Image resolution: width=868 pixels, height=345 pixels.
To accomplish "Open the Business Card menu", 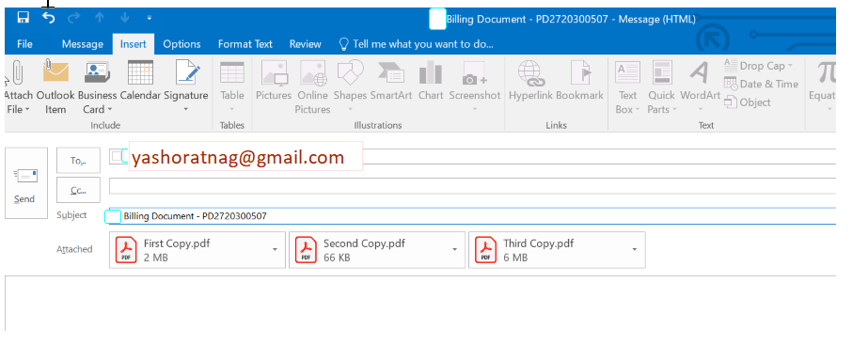I will (98, 86).
